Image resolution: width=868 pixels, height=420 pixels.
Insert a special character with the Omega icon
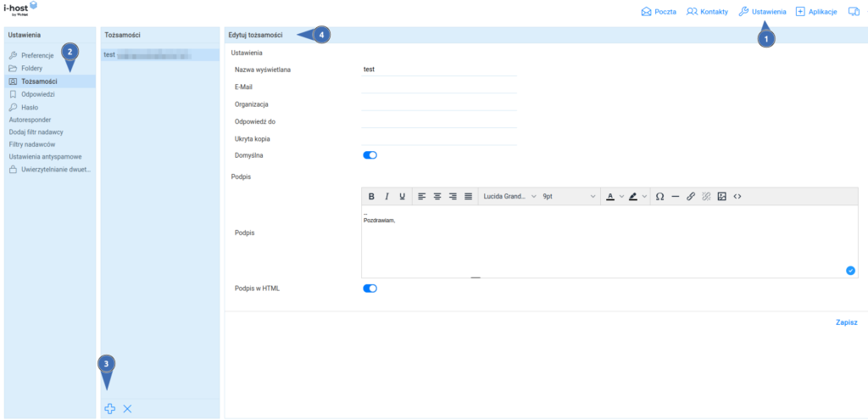click(660, 196)
